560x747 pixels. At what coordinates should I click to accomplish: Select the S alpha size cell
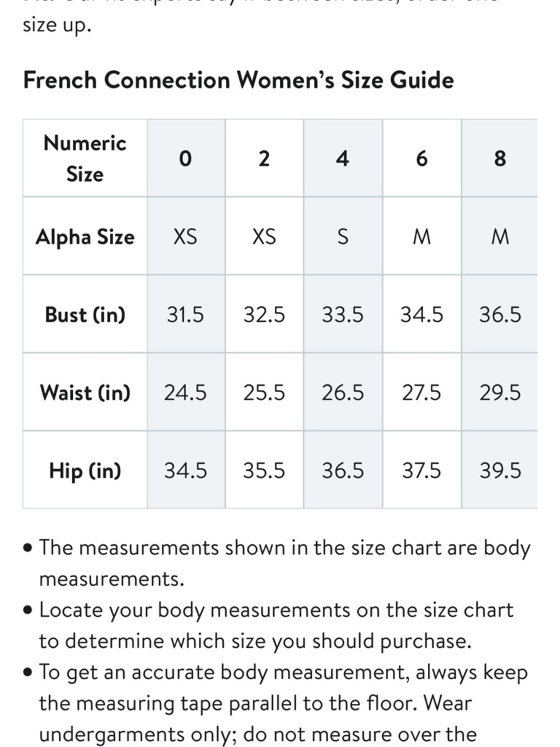[x=343, y=236]
